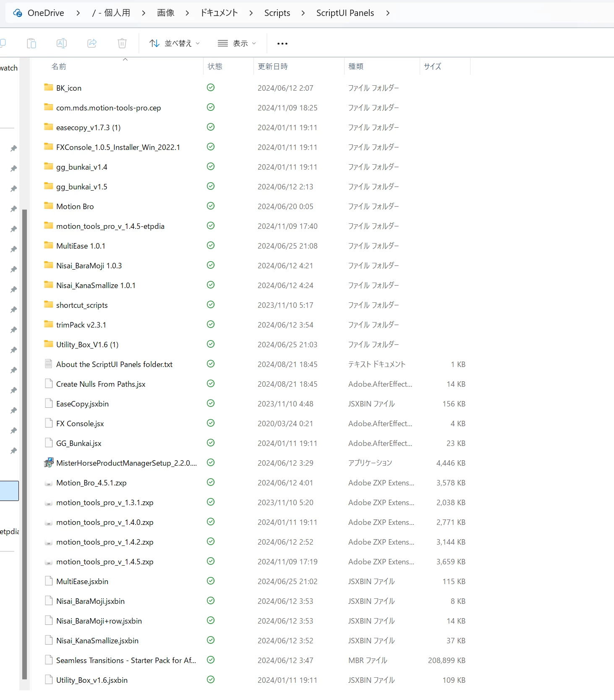Select the MultiEase 1.0.1 folder icon

pyautogui.click(x=49, y=245)
